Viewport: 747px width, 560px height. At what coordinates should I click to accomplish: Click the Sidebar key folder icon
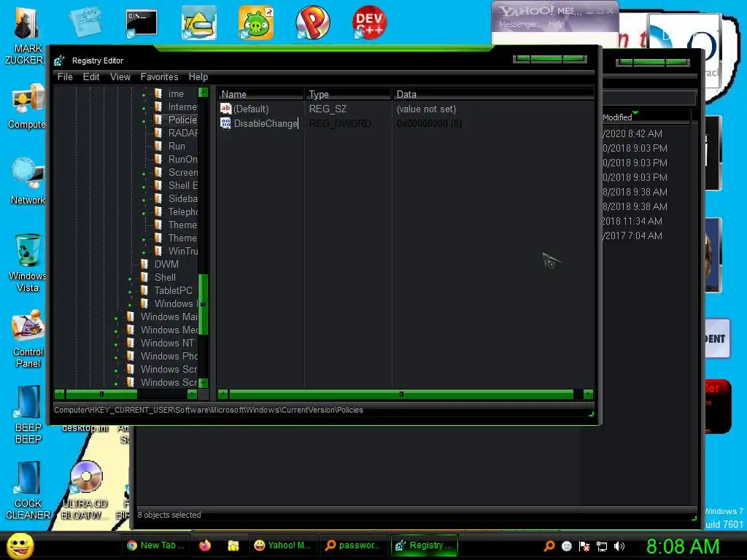158,198
